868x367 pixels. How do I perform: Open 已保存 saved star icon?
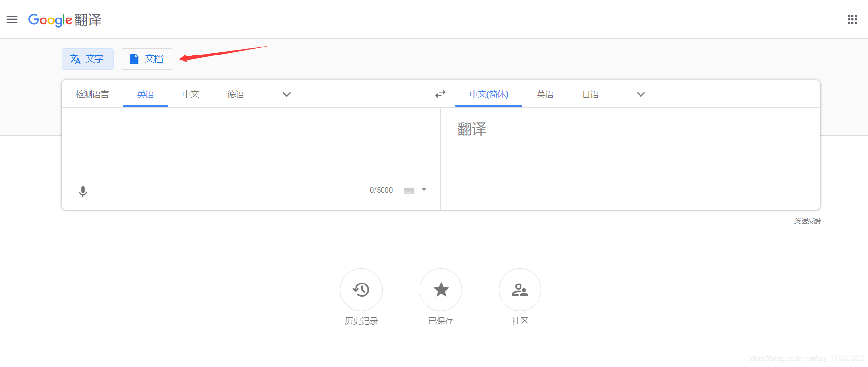tap(441, 290)
